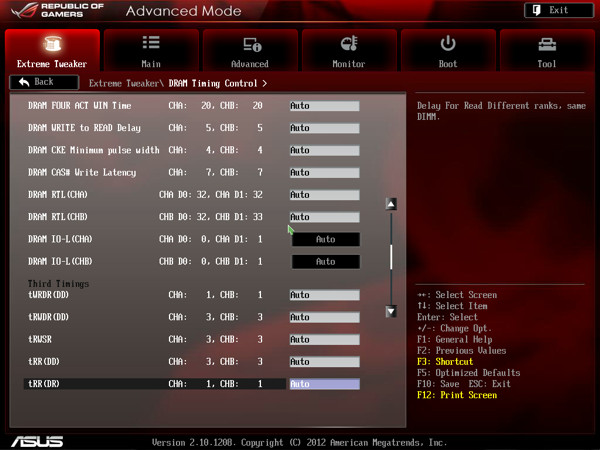This screenshot has width=600, height=450.
Task: Open the DRAM IO-L(CHA) Auto dropdown
Action: coord(325,239)
